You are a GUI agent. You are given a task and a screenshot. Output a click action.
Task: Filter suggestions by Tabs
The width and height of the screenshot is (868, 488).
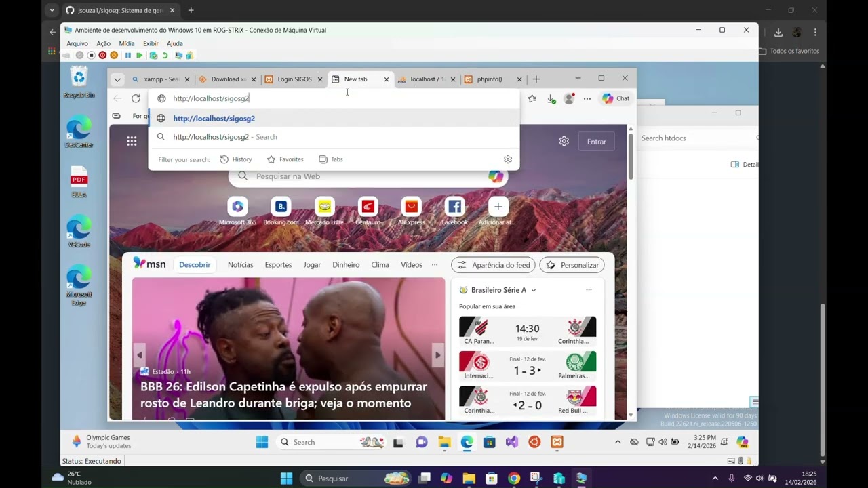pos(331,159)
